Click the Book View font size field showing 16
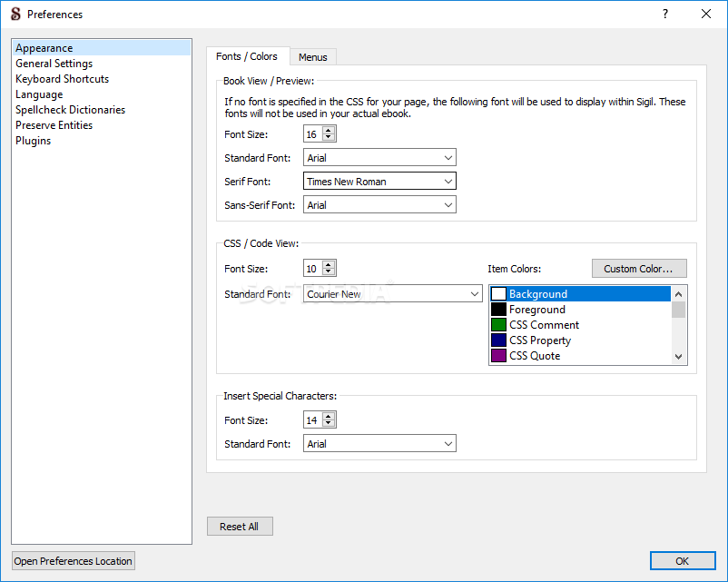 point(313,133)
